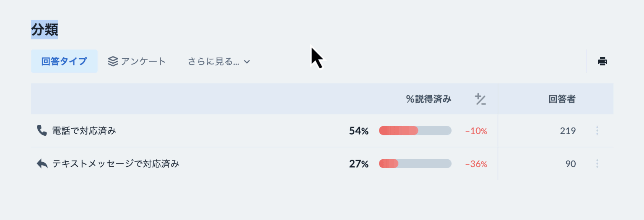The image size is (644, 220).
Task: Click the 219 respondents count
Action: [568, 131]
